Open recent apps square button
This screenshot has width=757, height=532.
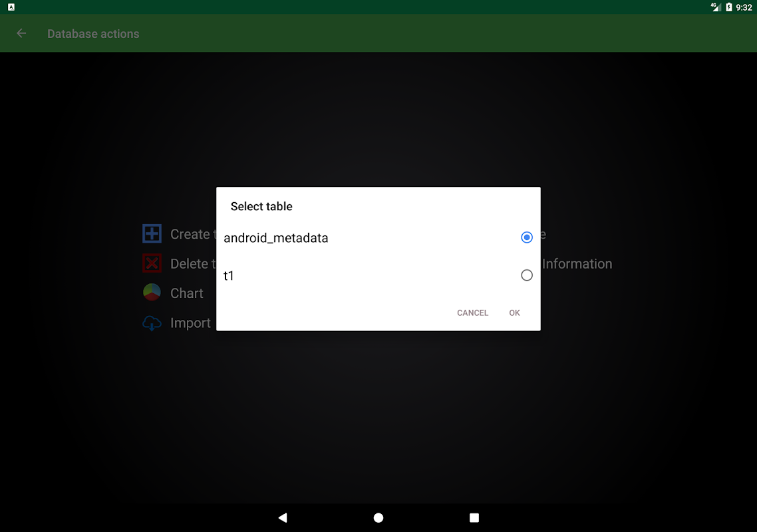click(474, 517)
